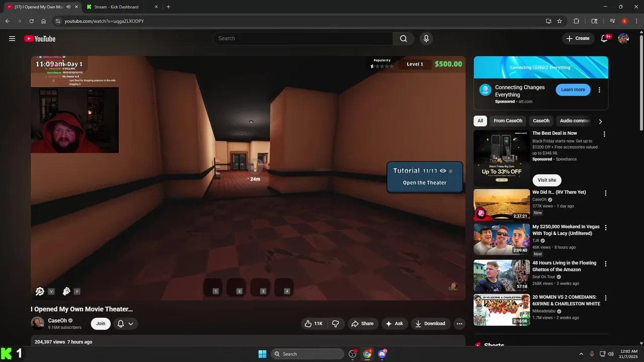The image size is (644, 362).
Task: Go to YouTube home via logo
Action: tap(40, 39)
